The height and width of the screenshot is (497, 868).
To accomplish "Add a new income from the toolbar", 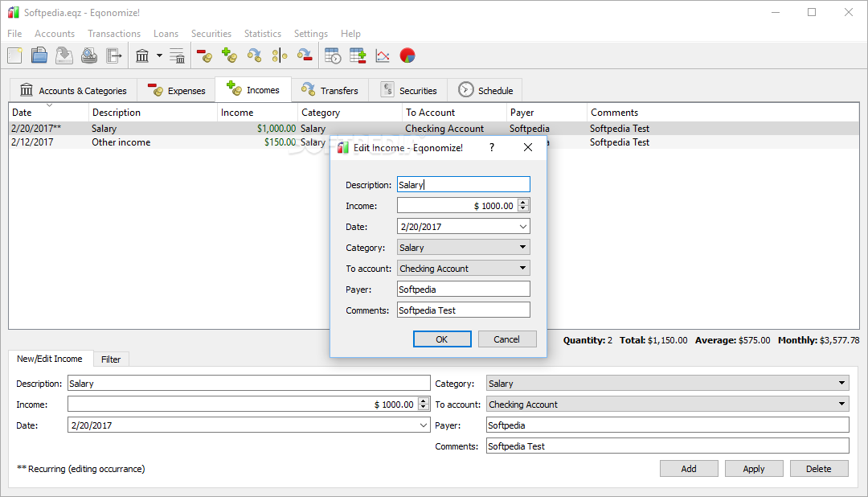I will click(x=229, y=55).
